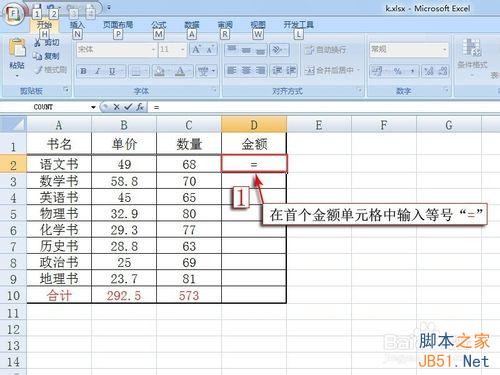Increase decimal places

pos(429,71)
